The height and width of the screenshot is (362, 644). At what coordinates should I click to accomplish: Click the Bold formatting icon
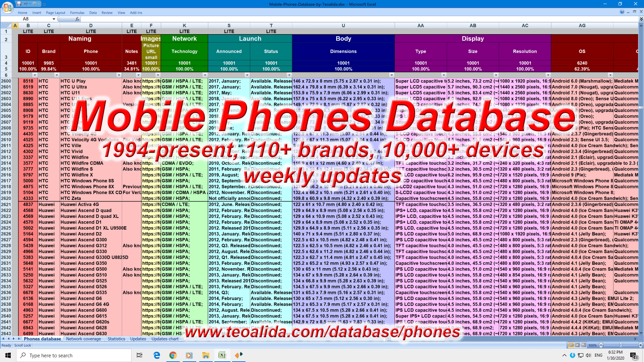22,12
